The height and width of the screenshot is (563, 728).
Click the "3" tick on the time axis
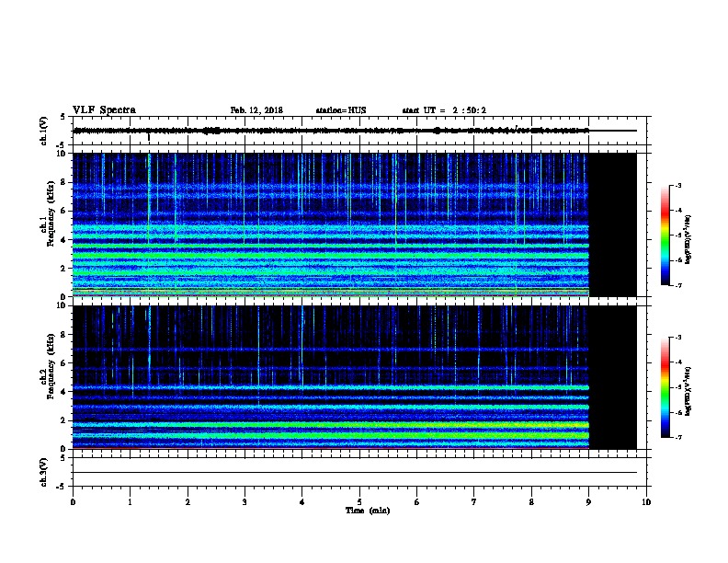click(x=245, y=502)
